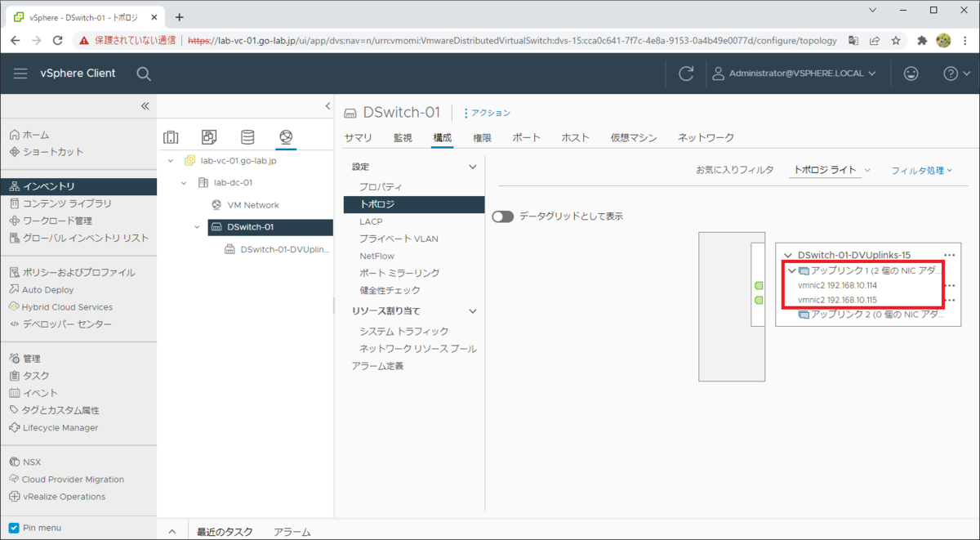Open Hybrid Cloud Services
Viewport: 980px width, 540px height.
point(61,307)
